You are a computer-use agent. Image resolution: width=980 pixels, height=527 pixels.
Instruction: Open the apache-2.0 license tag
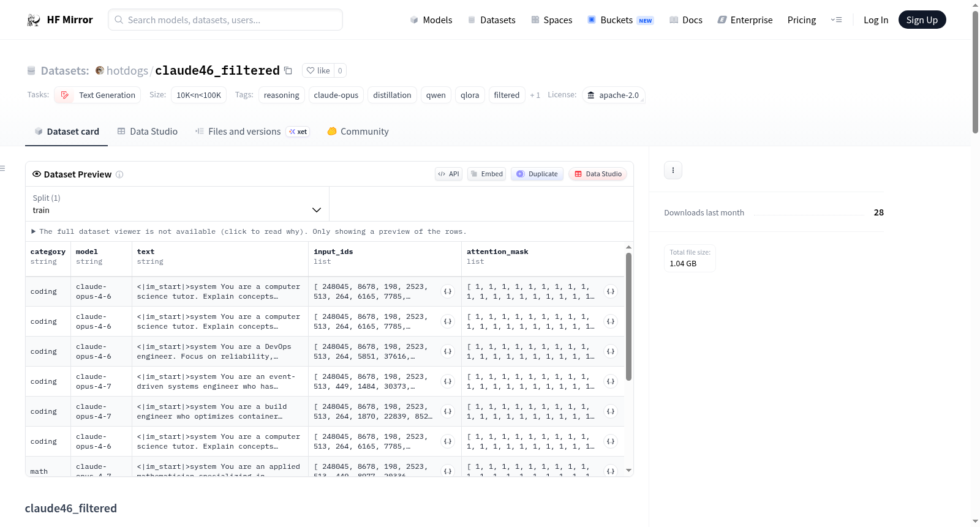613,95
